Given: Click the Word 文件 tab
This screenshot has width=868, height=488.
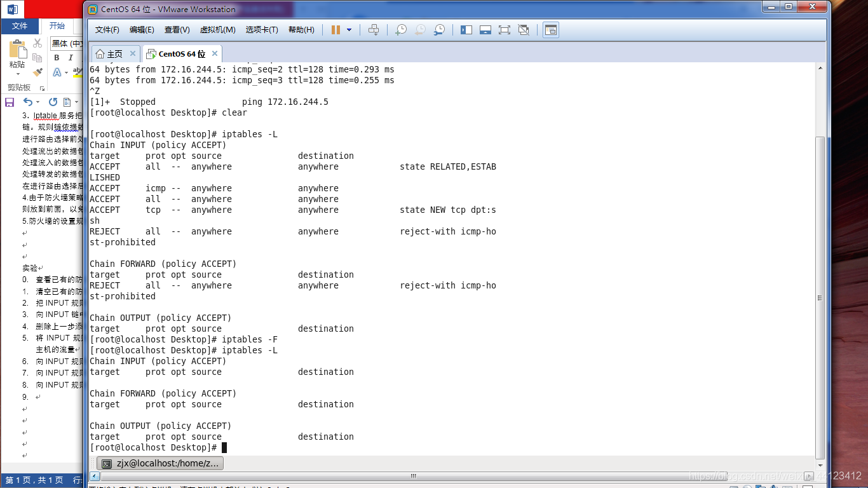Looking at the screenshot, I should click(20, 26).
